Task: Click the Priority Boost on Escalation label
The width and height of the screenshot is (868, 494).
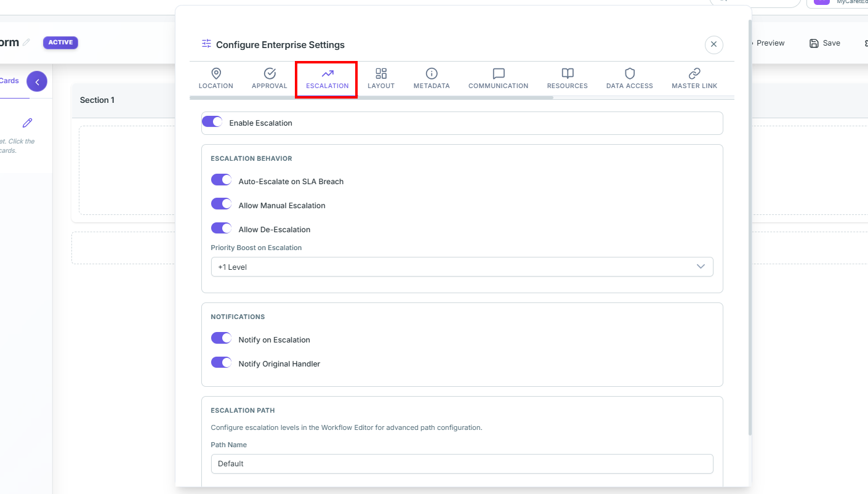Action: (256, 248)
